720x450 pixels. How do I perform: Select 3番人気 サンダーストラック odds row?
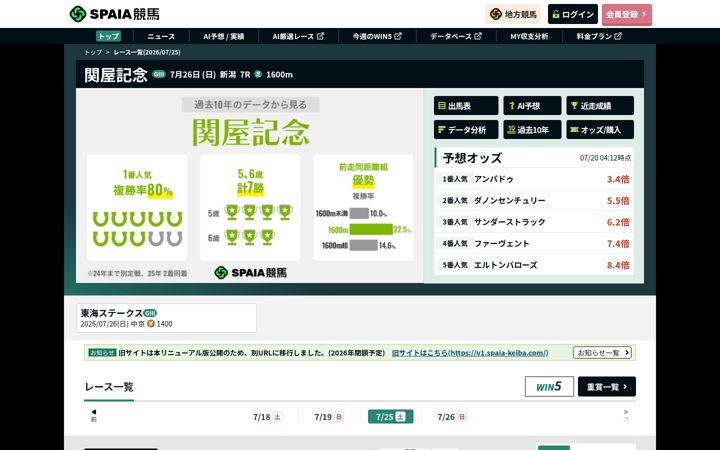[534, 222]
